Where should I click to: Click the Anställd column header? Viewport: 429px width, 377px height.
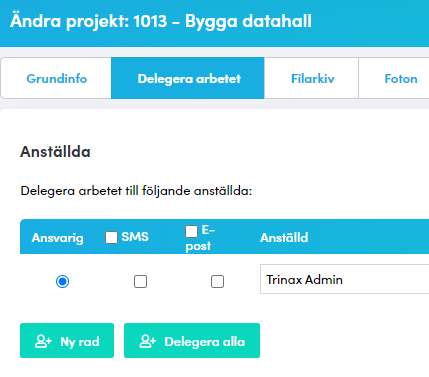click(284, 238)
